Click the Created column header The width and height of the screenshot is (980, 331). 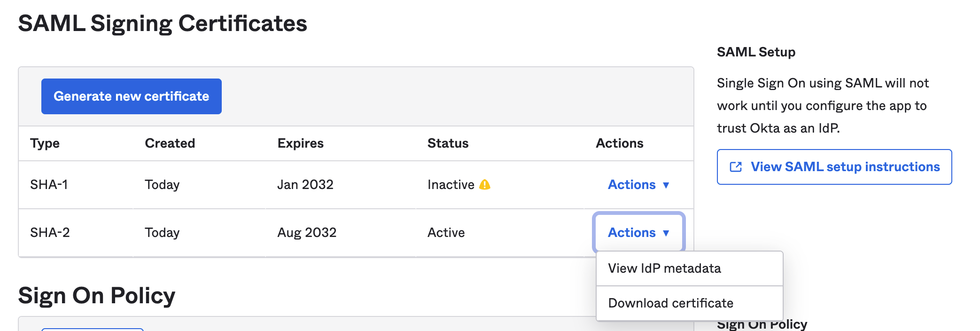(170, 143)
